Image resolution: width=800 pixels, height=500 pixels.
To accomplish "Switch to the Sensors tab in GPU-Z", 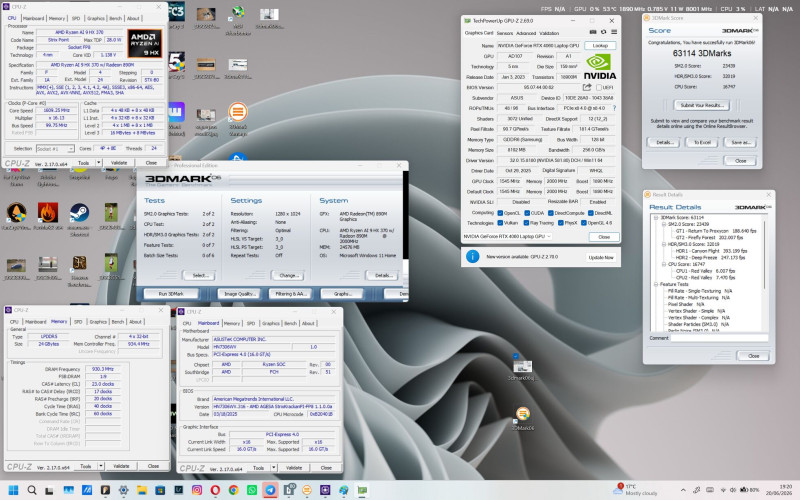I will coord(505,33).
